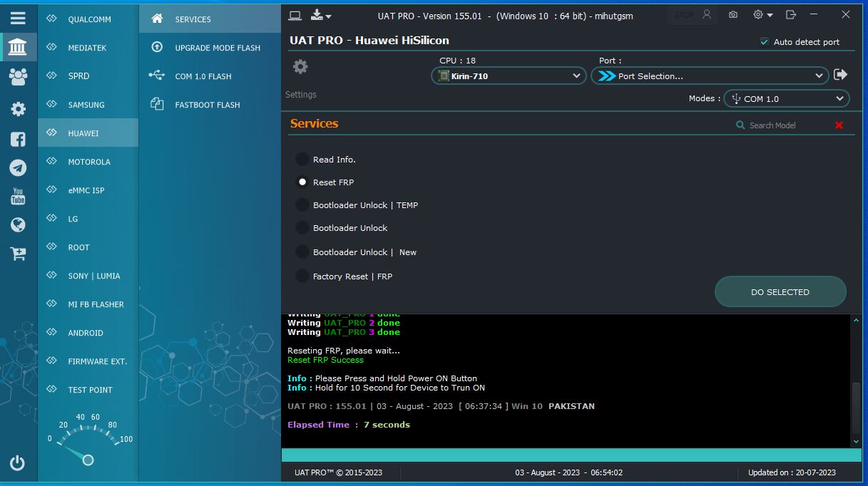Click the port refresh arrow icon
Image resolution: width=868 pixels, height=486 pixels.
(x=840, y=75)
